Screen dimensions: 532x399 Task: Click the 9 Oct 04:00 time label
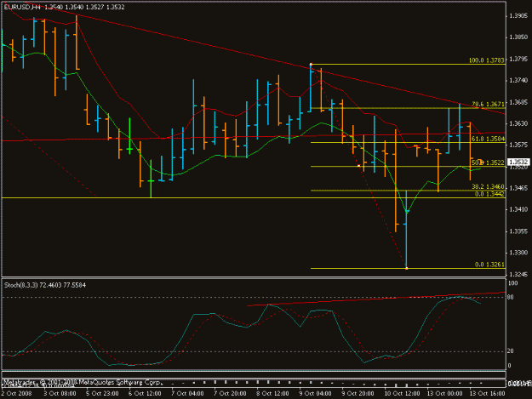point(315,394)
